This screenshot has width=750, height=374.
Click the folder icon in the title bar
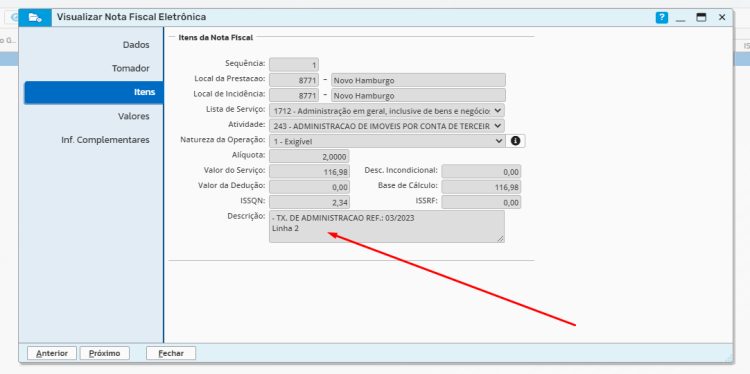(35, 18)
